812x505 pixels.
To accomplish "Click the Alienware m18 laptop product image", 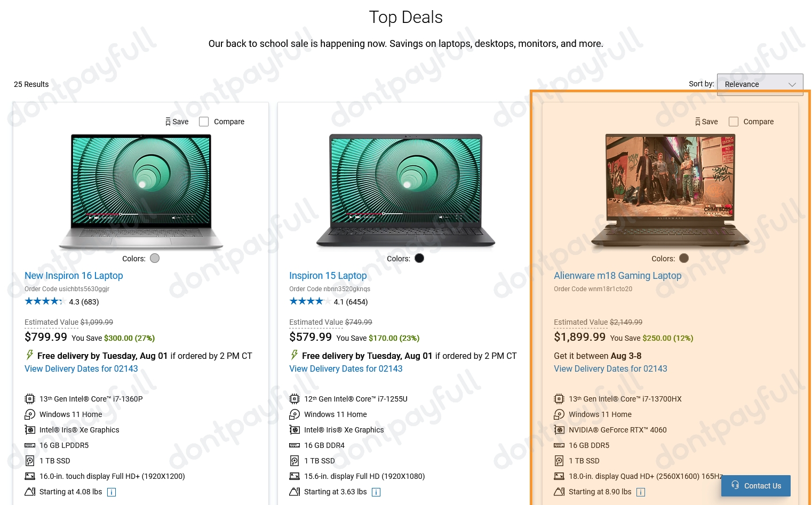I will (670, 191).
